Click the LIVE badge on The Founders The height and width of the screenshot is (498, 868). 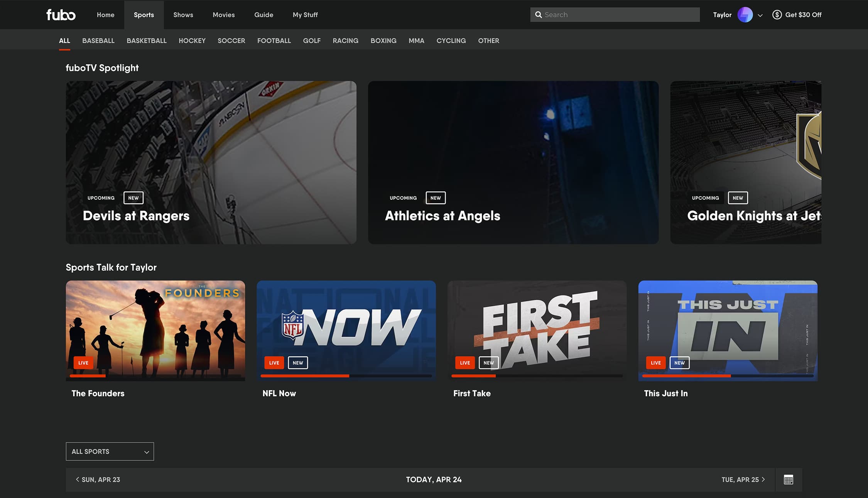(83, 363)
